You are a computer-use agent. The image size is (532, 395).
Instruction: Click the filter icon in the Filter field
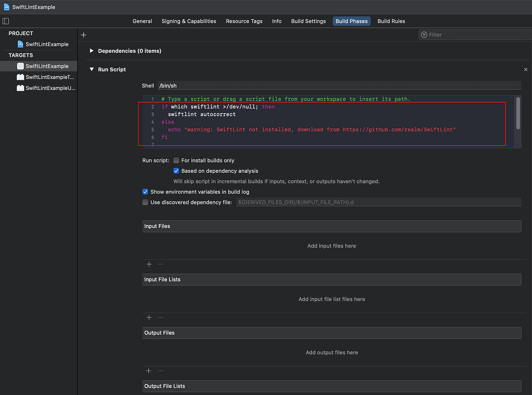423,35
